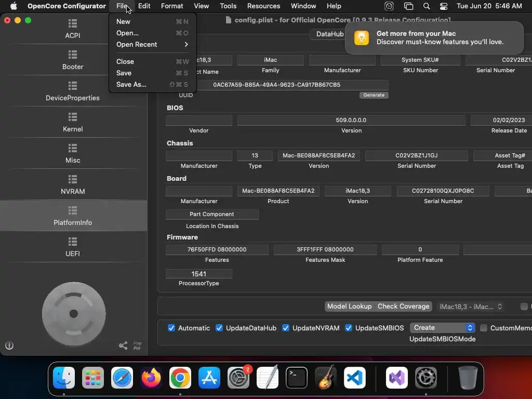This screenshot has width=532, height=399.
Task: Click the Part Component location field
Action: click(212, 214)
